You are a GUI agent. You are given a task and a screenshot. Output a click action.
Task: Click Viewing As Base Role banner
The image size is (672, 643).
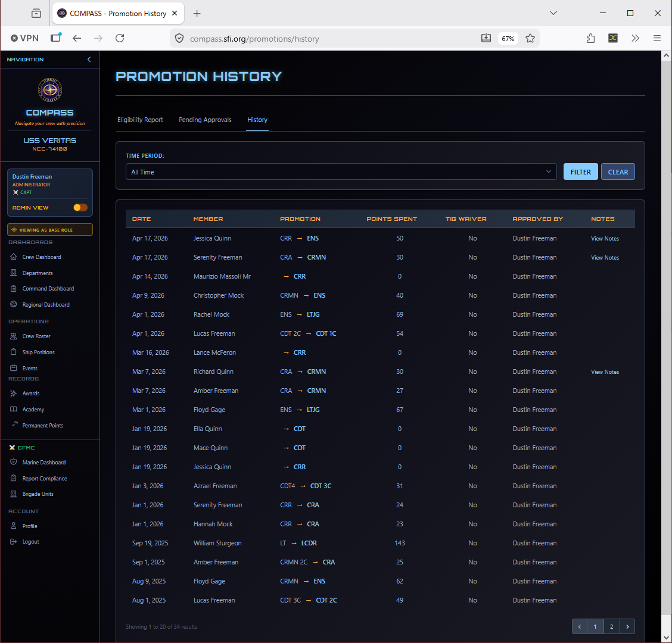[49, 230]
